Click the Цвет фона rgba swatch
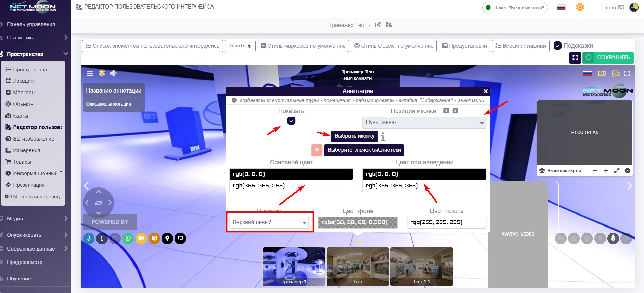 coord(358,222)
